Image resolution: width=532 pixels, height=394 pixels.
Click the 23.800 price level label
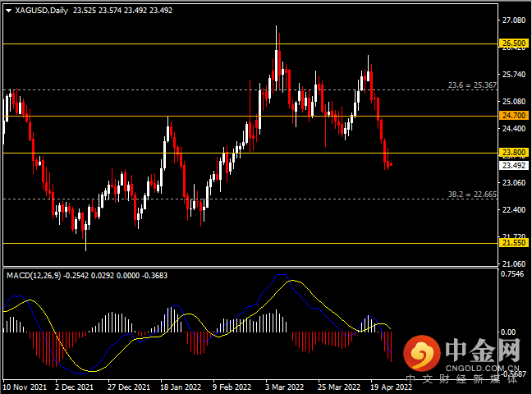(x=514, y=153)
